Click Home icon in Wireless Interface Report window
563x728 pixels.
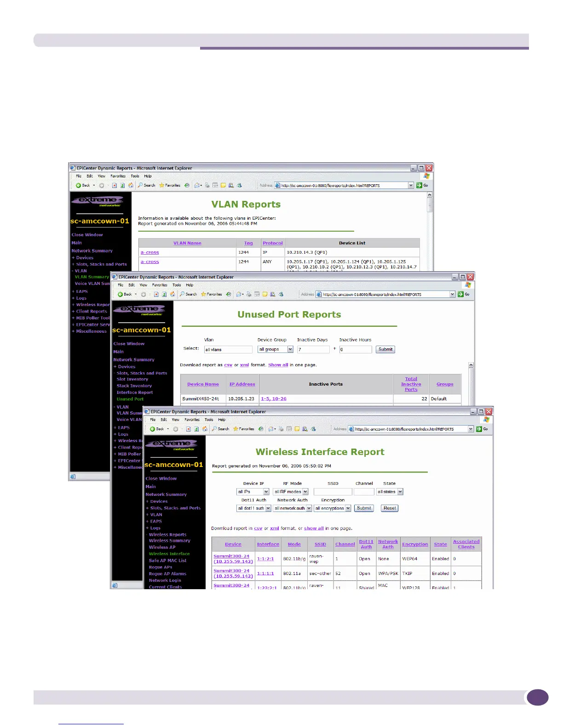(205, 429)
